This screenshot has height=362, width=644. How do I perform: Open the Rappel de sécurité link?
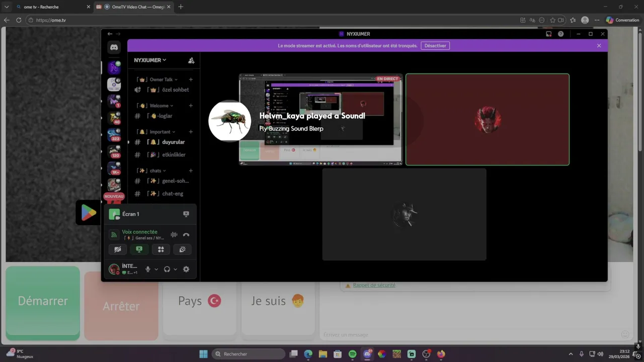point(374,285)
